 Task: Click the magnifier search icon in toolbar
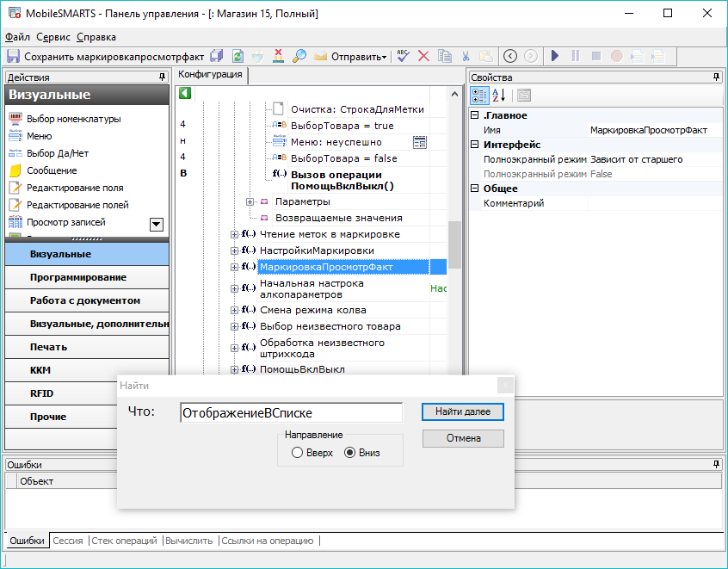pyautogui.click(x=299, y=56)
